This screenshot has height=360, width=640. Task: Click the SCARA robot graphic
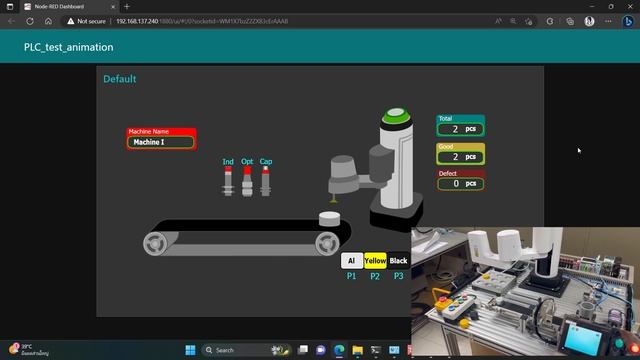click(376, 169)
